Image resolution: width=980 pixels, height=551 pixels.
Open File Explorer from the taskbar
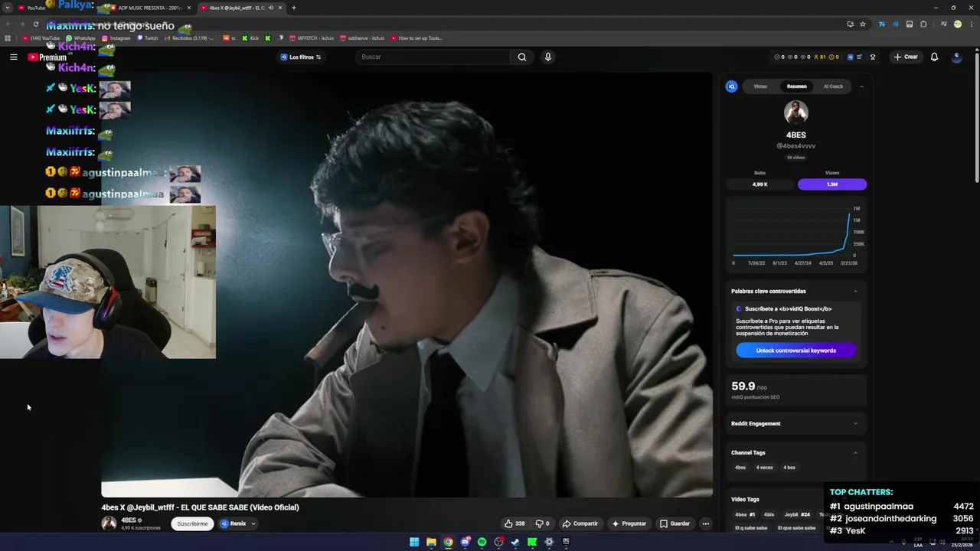click(431, 542)
